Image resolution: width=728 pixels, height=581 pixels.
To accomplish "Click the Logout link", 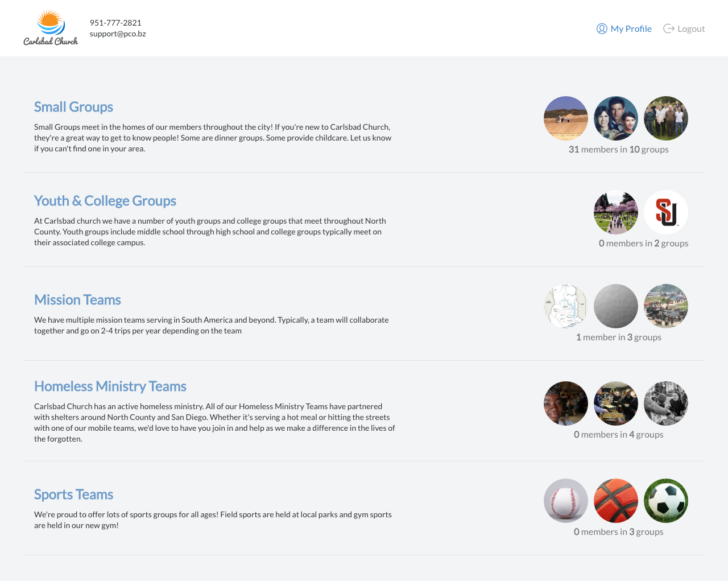I will point(684,28).
